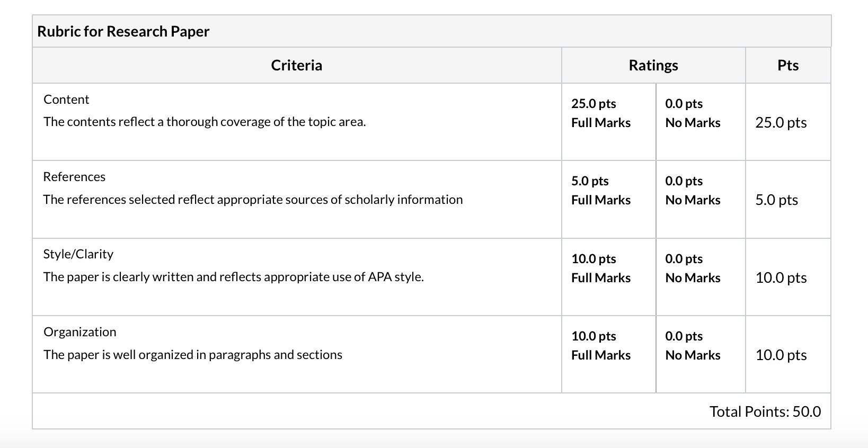The image size is (868, 448).
Task: Click the Total Points: 50.0 label
Action: pyautogui.click(x=765, y=411)
